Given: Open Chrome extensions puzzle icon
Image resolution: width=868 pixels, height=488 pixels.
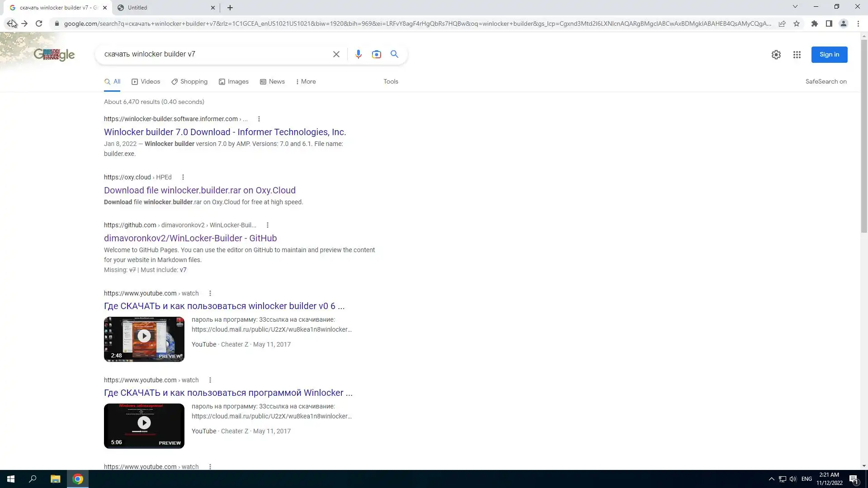Looking at the screenshot, I should [x=814, y=23].
